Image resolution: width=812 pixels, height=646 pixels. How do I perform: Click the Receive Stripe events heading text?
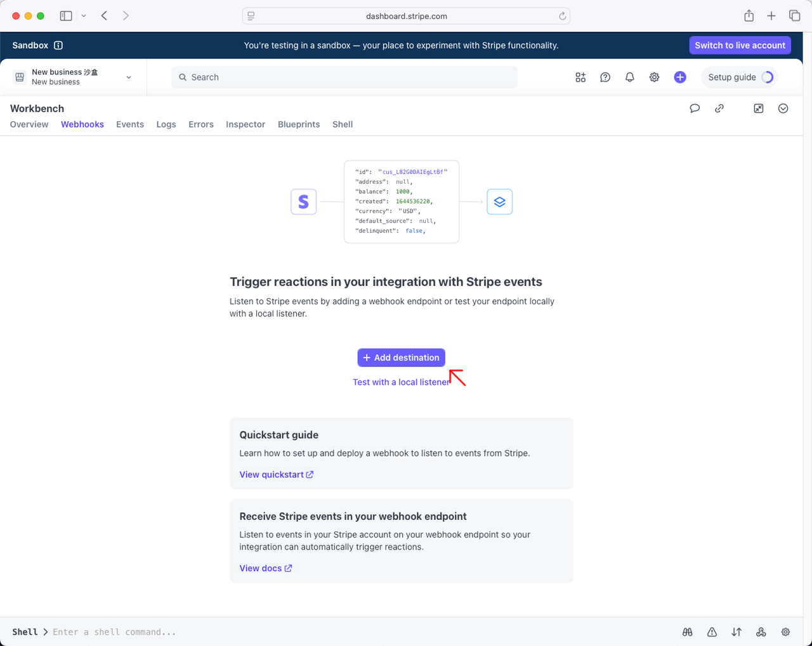pos(353,516)
